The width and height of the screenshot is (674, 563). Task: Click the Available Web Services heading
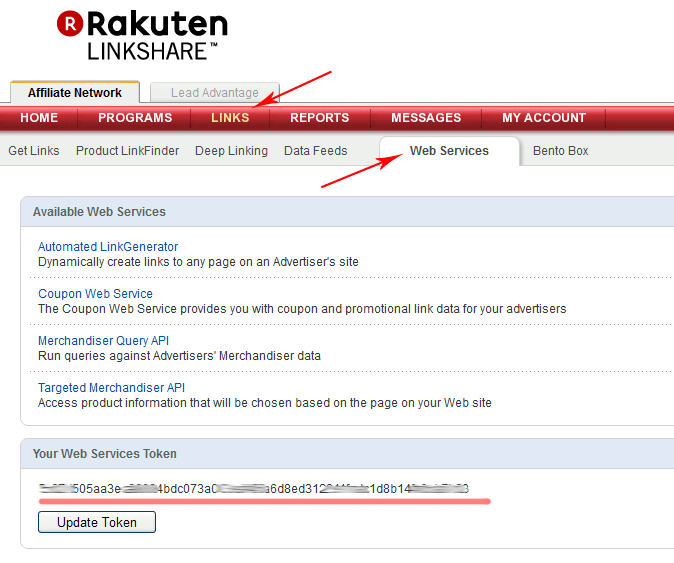pyautogui.click(x=99, y=212)
